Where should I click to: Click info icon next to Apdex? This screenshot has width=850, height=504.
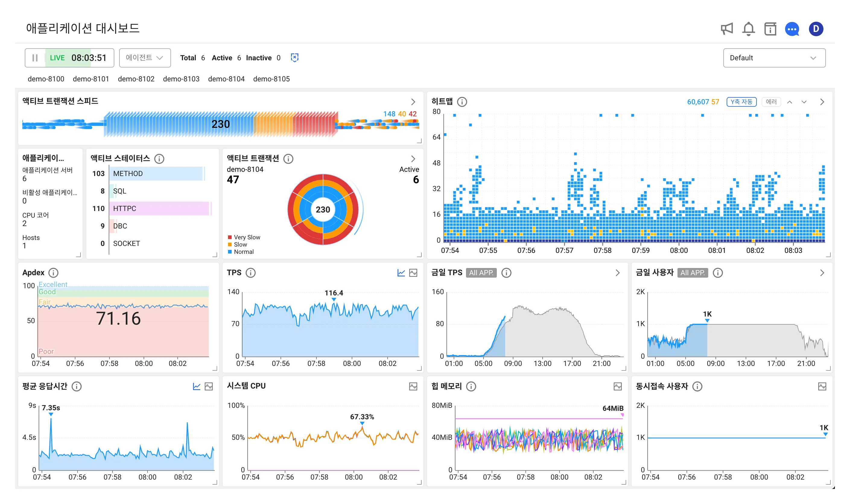[x=53, y=273]
